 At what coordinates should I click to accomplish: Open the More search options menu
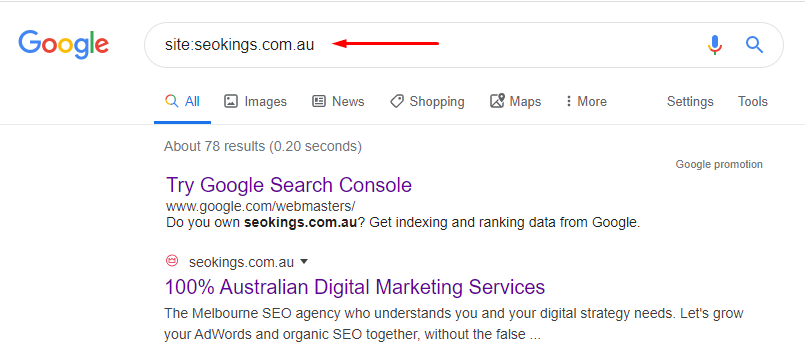click(x=586, y=101)
